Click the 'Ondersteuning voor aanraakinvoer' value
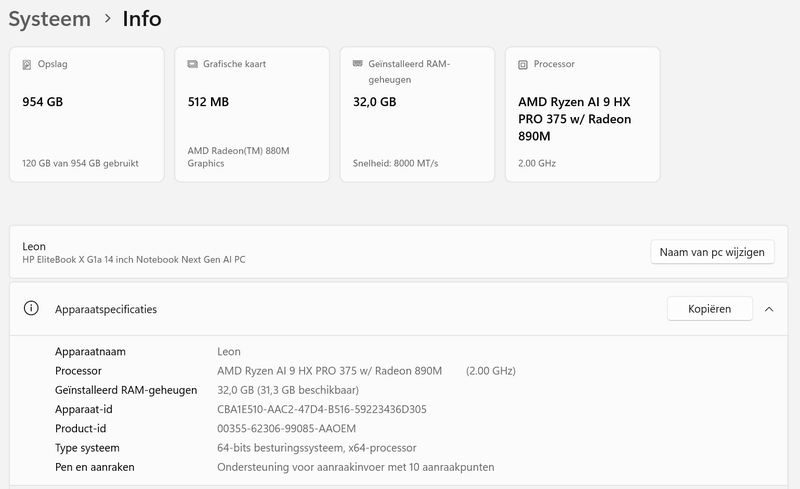Image resolution: width=800 pixels, height=489 pixels. pos(356,467)
